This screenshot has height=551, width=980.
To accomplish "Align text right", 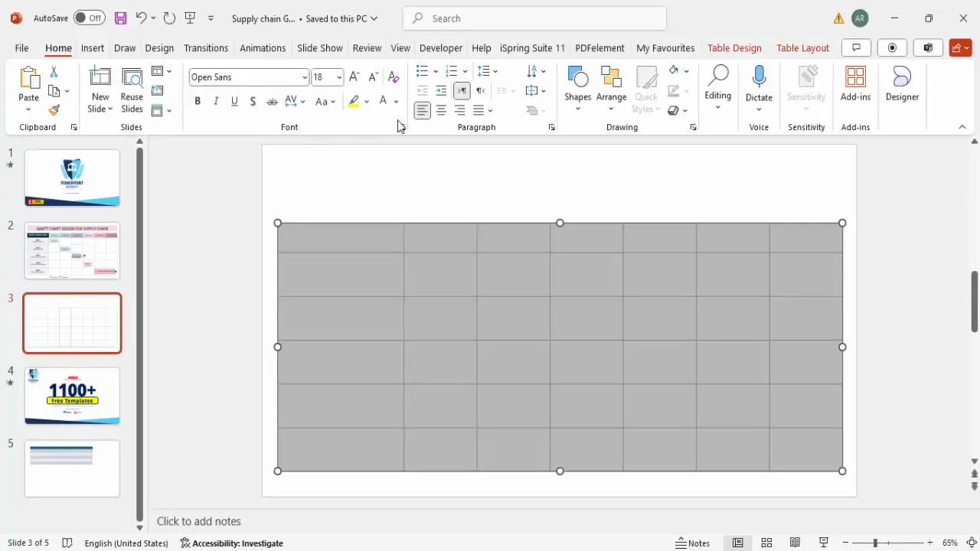I will [x=459, y=110].
